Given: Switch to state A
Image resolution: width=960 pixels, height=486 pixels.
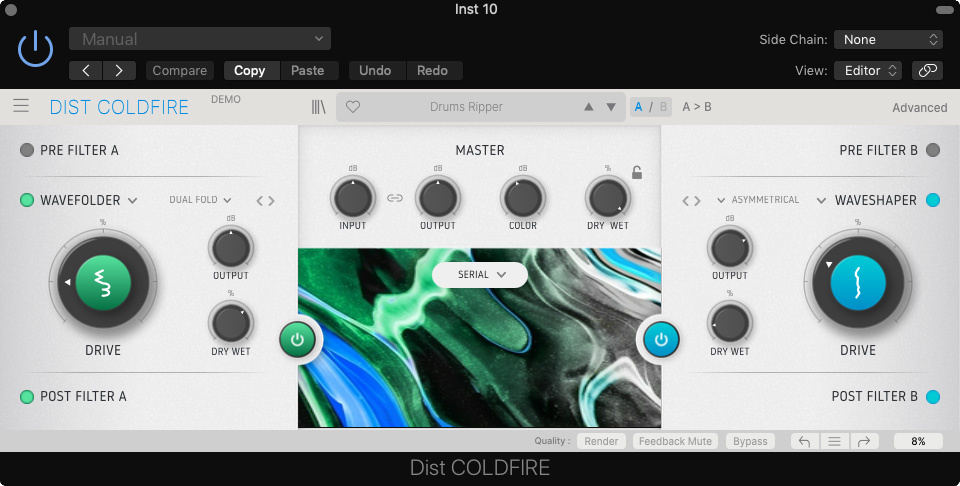Looking at the screenshot, I should (639, 107).
